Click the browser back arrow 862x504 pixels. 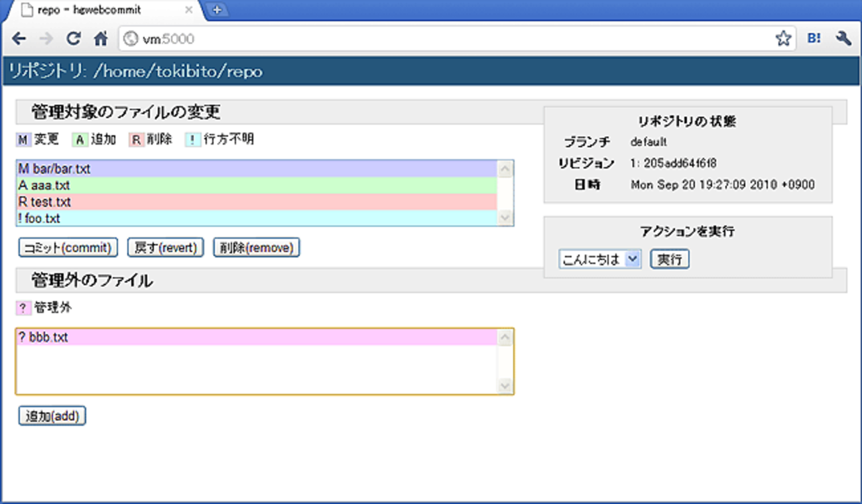point(19,39)
